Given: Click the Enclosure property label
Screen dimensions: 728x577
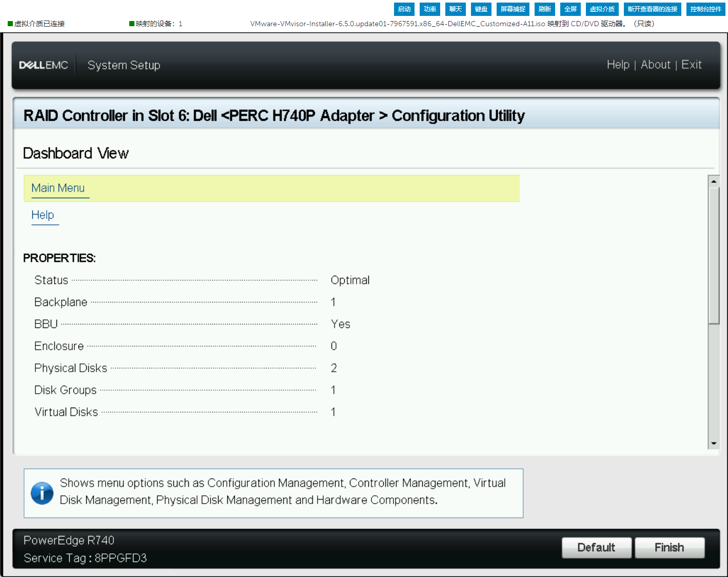Looking at the screenshot, I should click(x=59, y=346).
